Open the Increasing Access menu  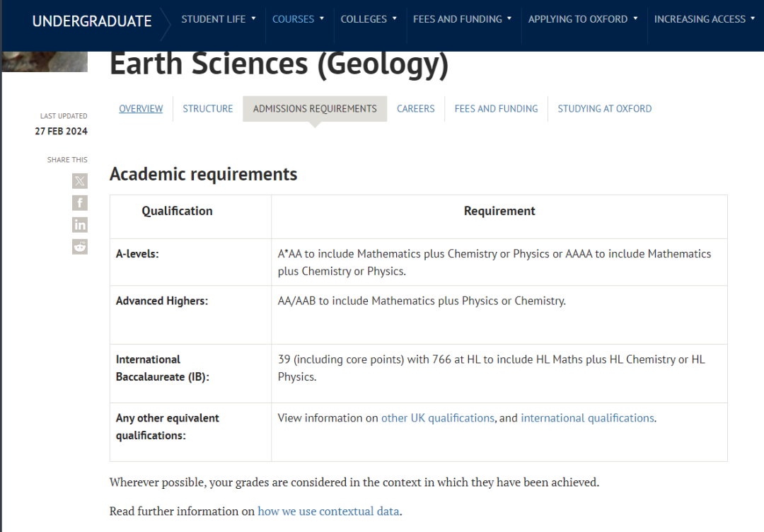(700, 19)
